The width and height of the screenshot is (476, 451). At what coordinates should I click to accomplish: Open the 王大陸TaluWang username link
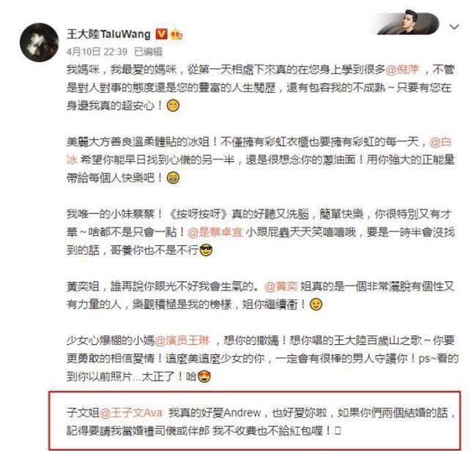pyautogui.click(x=108, y=34)
